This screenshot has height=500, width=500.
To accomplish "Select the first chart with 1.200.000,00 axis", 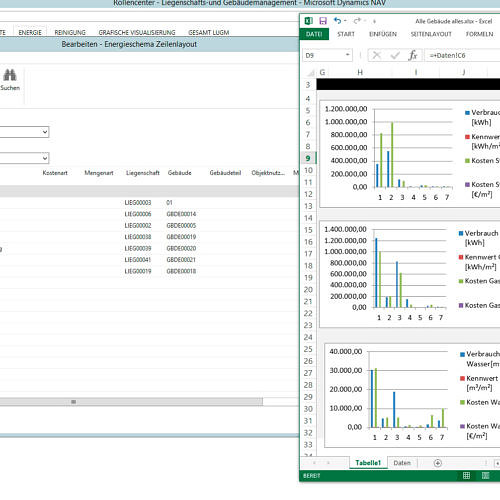I will pos(410,154).
